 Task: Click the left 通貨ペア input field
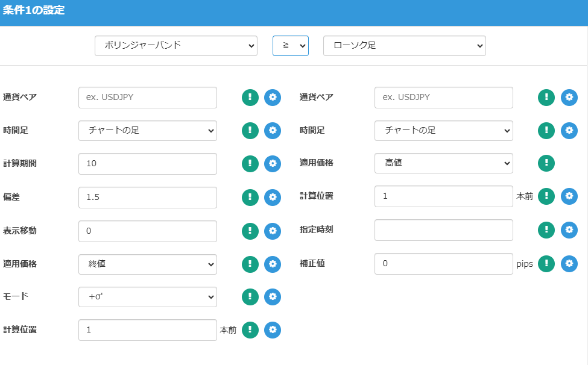point(147,98)
